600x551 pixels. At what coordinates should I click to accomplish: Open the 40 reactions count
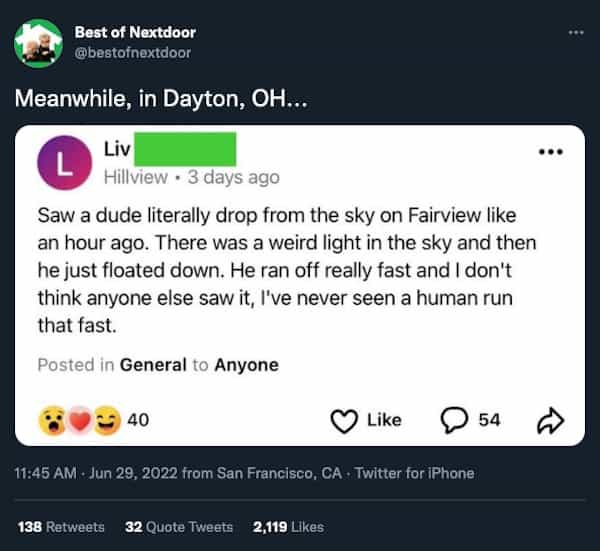[x=139, y=421]
